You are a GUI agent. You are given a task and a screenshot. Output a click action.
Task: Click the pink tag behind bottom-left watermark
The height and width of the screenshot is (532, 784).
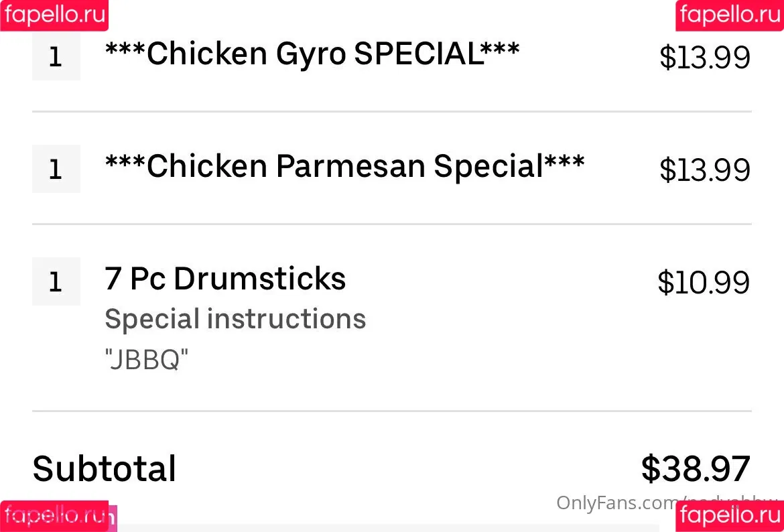(x=113, y=518)
